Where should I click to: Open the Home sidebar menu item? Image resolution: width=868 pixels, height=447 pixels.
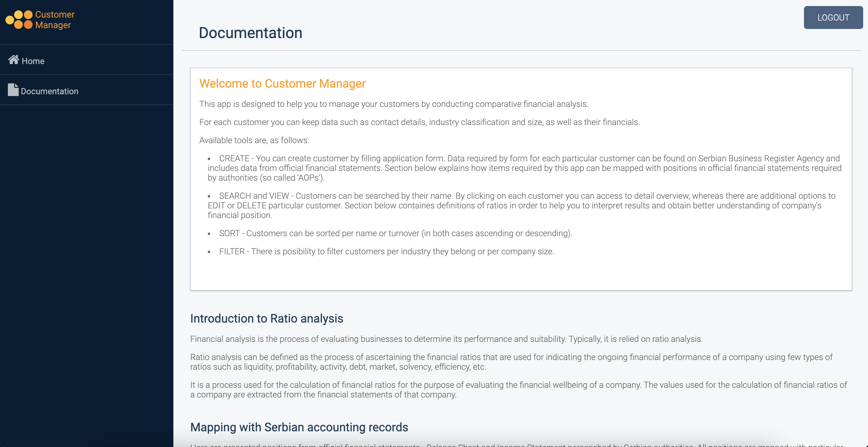[33, 61]
